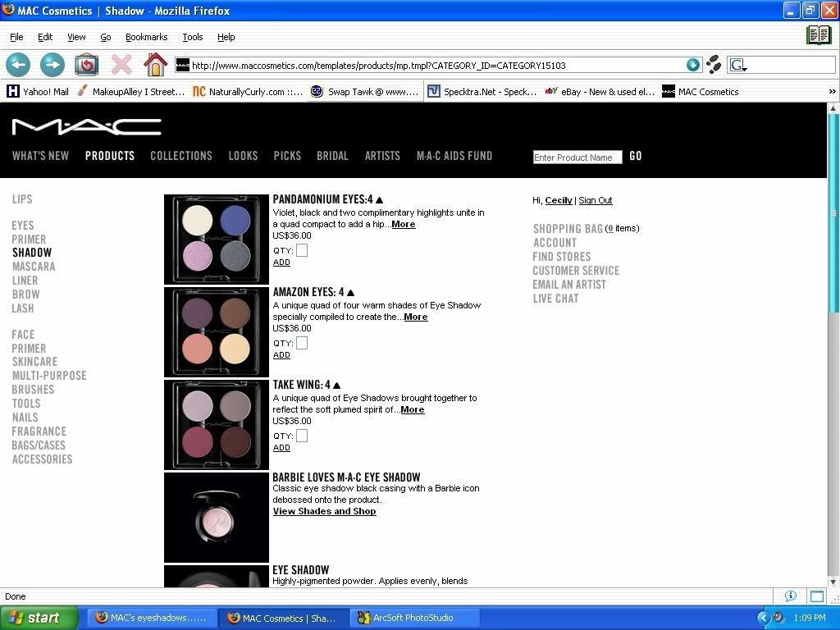840x630 pixels.
Task: Click the LIPS sidebar category
Action: coord(22,199)
